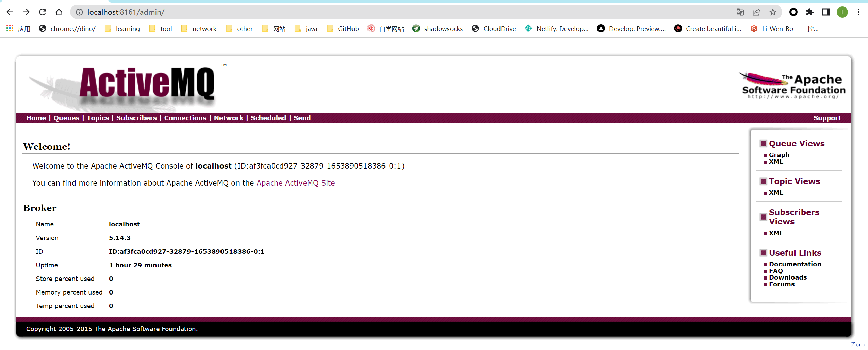This screenshot has width=868, height=350.
Task: Open the green profile avatar
Action: pos(842,12)
